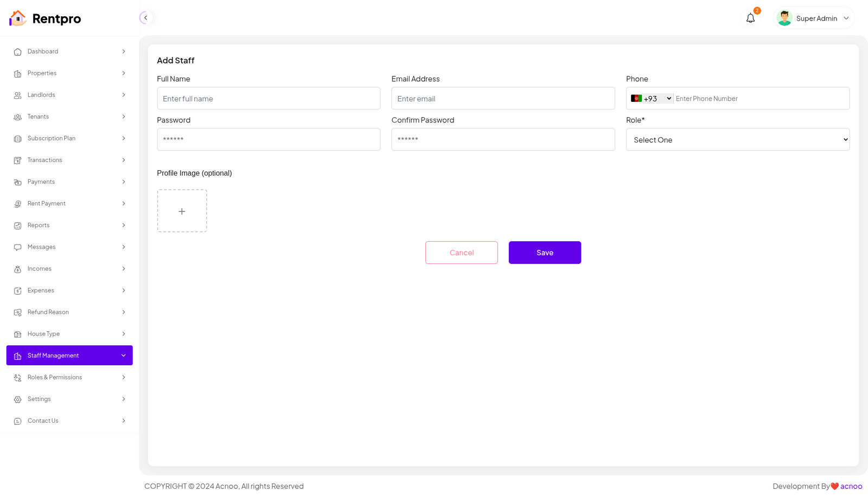Image resolution: width=868 pixels, height=497 pixels.
Task: Cancel adding the staff member
Action: tap(461, 253)
